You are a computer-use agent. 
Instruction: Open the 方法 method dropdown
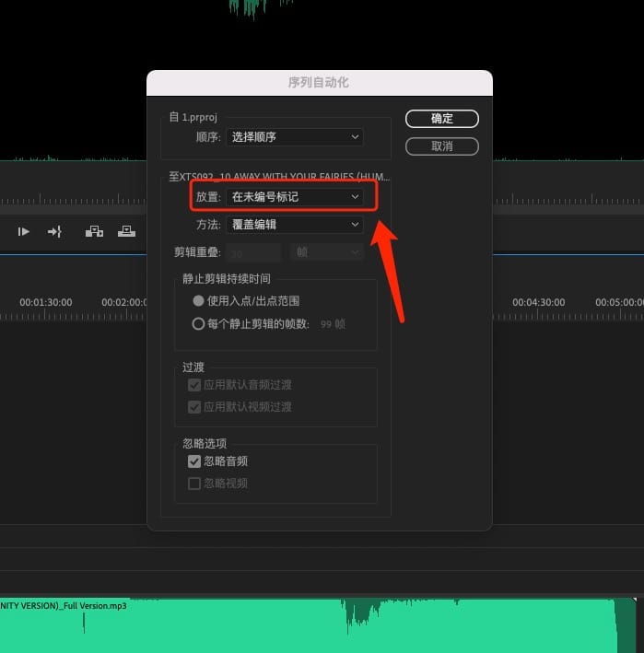tap(294, 225)
